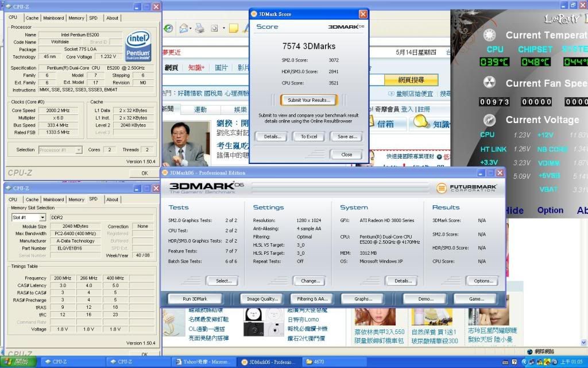This screenshot has width=588, height=368.
Task: Click the keyboard language icon in the taskbar
Action: 505,362
